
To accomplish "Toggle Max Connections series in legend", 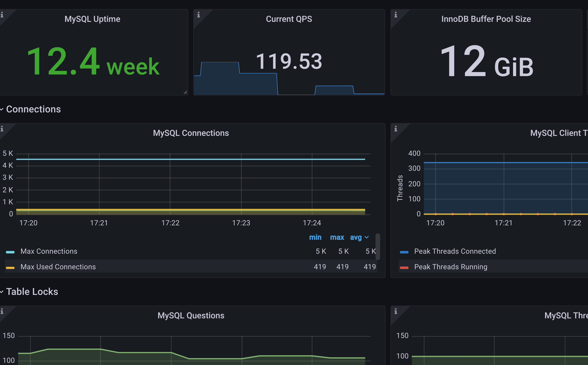I will pos(49,251).
